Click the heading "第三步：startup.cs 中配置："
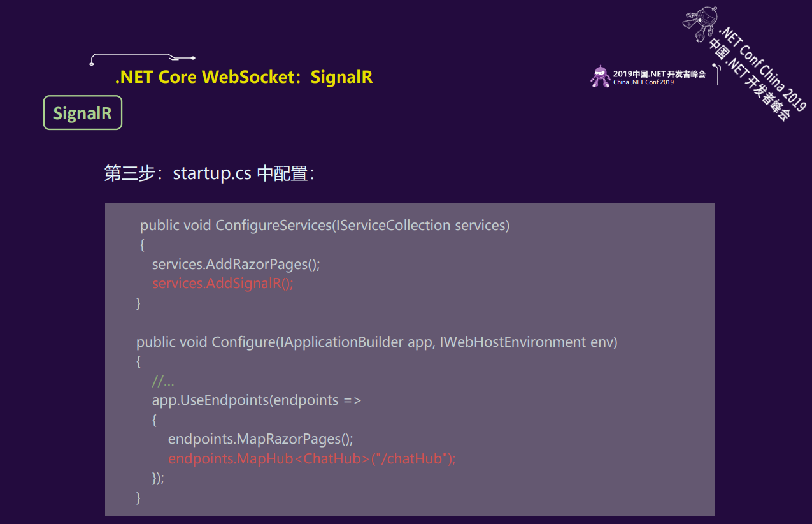Viewport: 812px width, 524px height. point(210,173)
